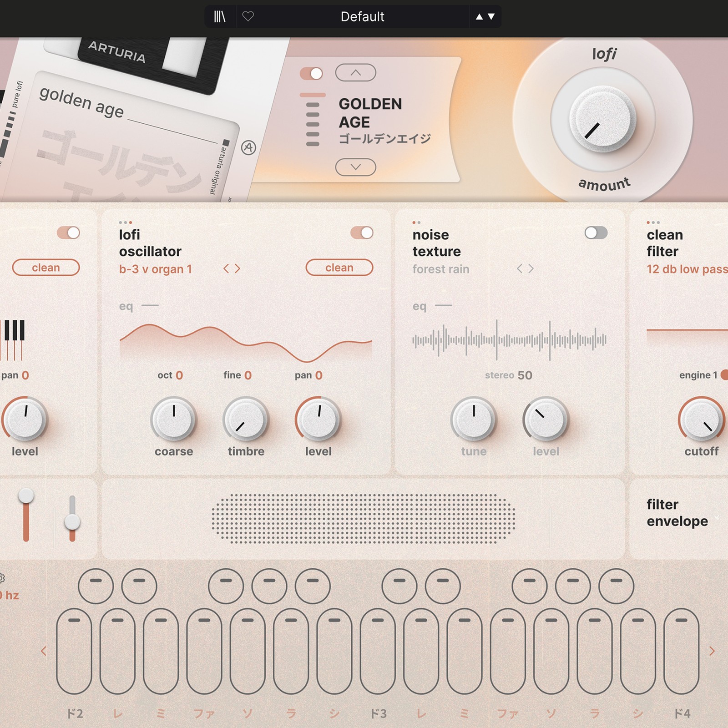
Task: Click the GOLDEN AGE mode title
Action: (370, 113)
